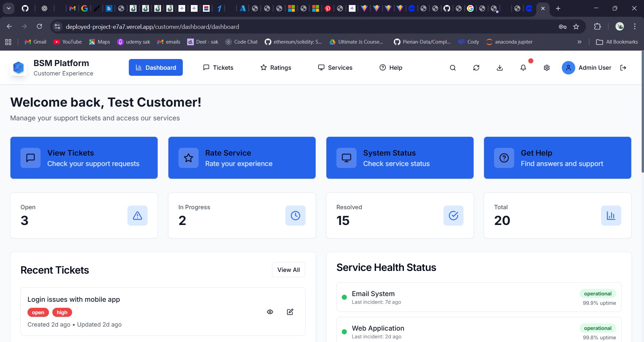Click the In Progress clock icon
The width and height of the screenshot is (644, 342).
[x=296, y=216]
